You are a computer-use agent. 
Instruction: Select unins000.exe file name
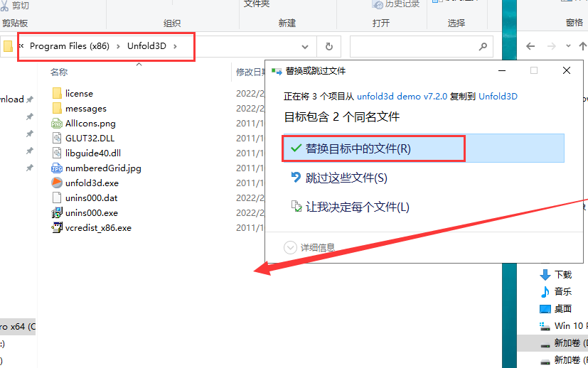coord(92,213)
